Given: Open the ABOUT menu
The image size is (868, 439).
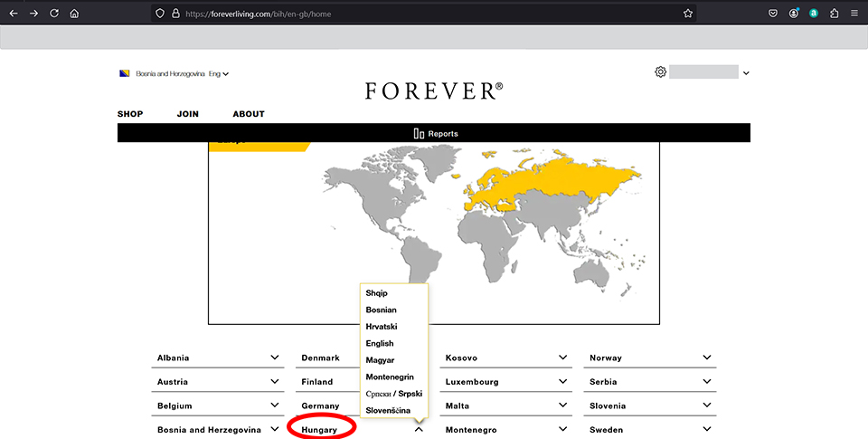Looking at the screenshot, I should 249,114.
